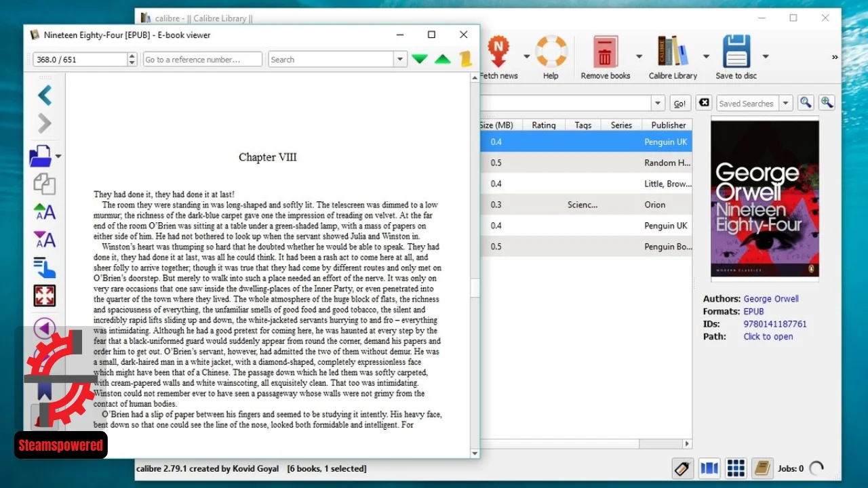This screenshot has width=868, height=488.
Task: Click the Go! search button
Action: [x=680, y=103]
